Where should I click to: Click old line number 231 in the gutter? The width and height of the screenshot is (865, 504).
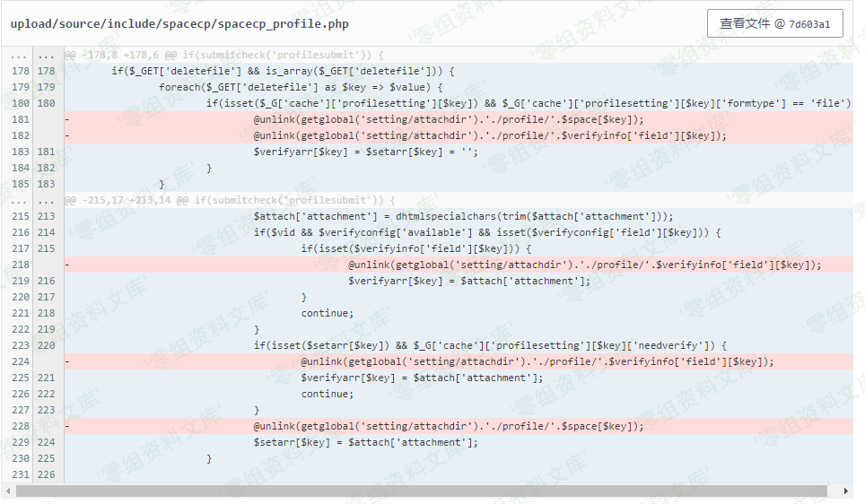click(x=20, y=474)
